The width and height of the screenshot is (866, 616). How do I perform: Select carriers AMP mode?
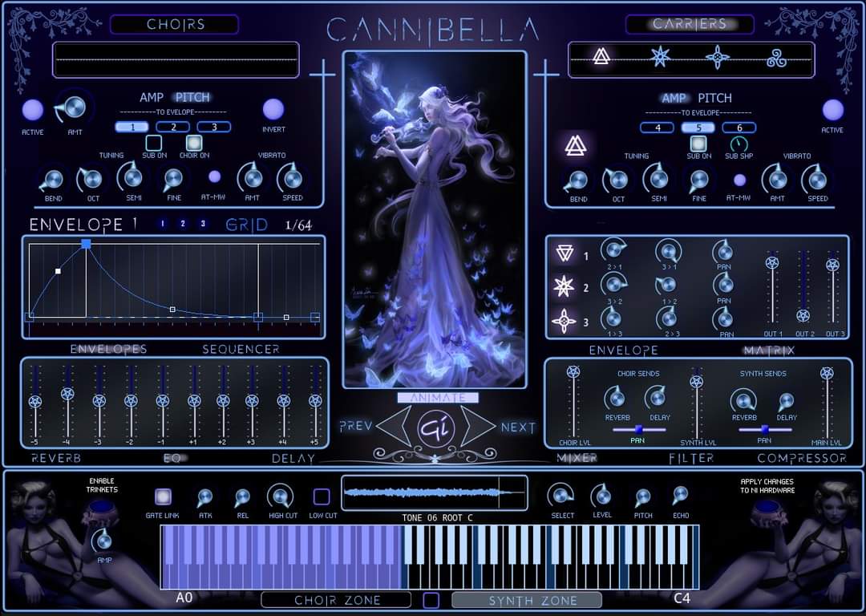[674, 99]
